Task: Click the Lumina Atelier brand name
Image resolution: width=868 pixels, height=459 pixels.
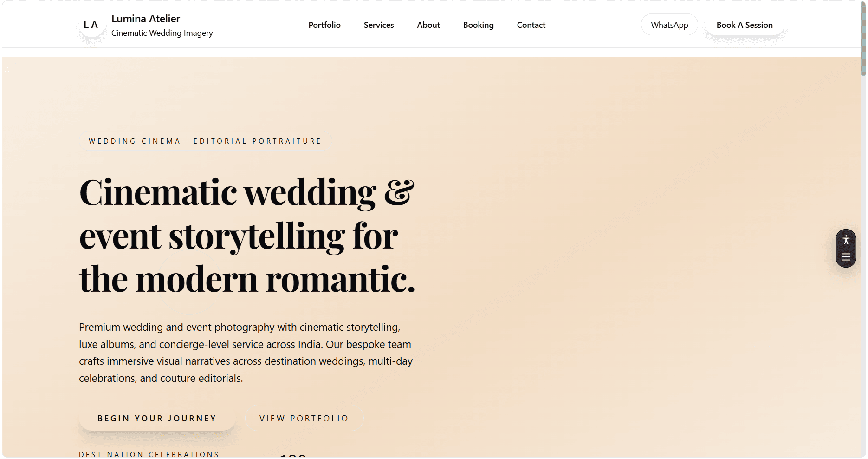Action: tap(146, 19)
